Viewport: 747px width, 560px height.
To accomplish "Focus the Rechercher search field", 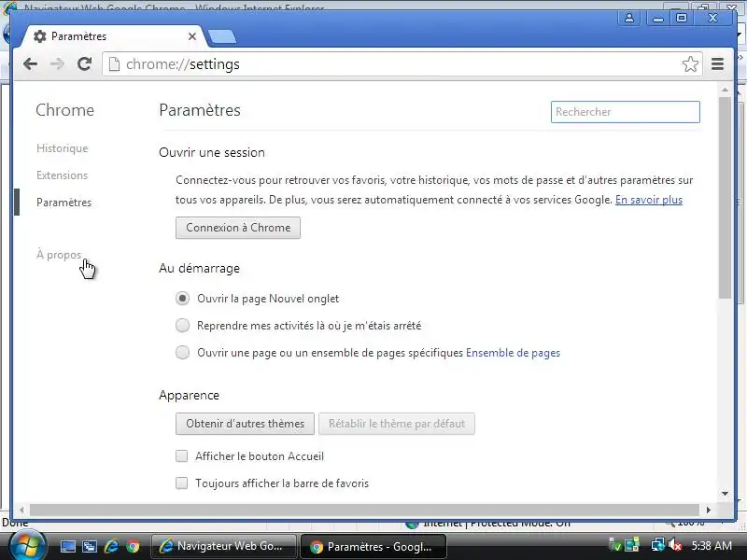I will point(625,112).
